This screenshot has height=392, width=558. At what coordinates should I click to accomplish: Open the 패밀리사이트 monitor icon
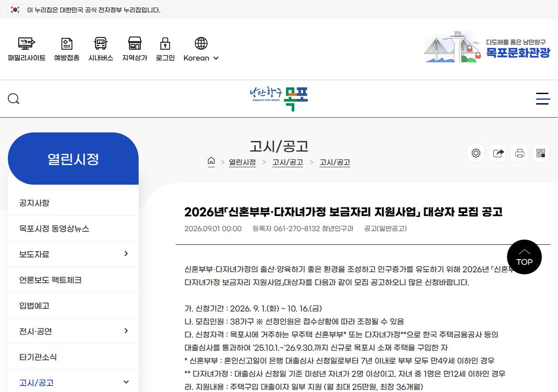27,43
